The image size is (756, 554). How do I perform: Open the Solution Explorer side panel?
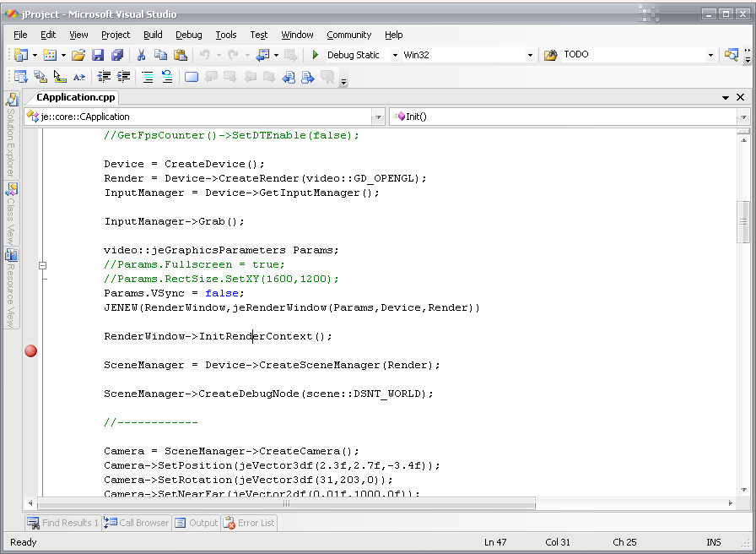11,133
